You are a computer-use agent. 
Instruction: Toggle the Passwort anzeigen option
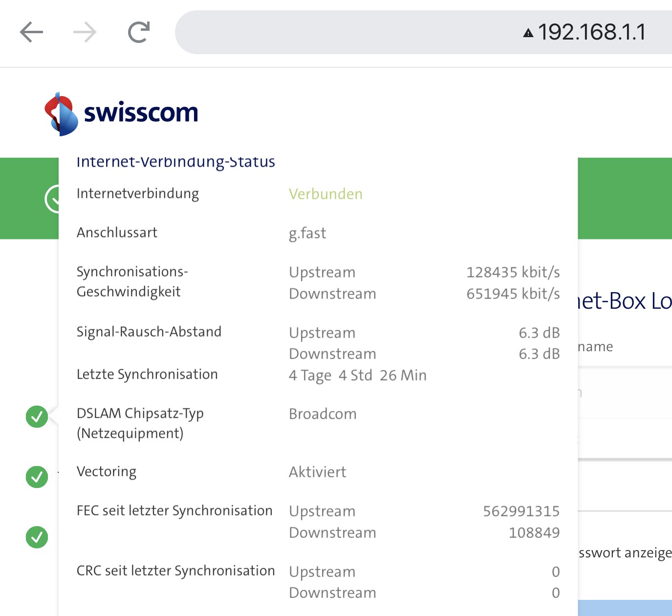pos(625,553)
